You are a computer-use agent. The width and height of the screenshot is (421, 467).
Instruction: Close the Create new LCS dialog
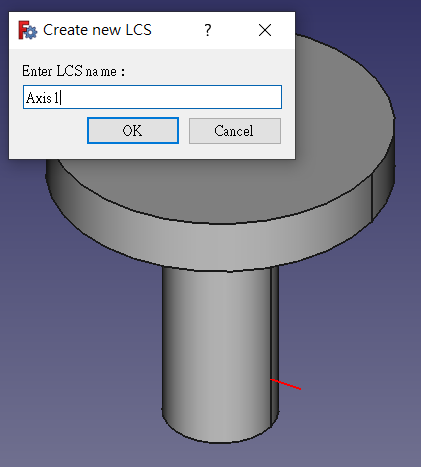coord(265,30)
